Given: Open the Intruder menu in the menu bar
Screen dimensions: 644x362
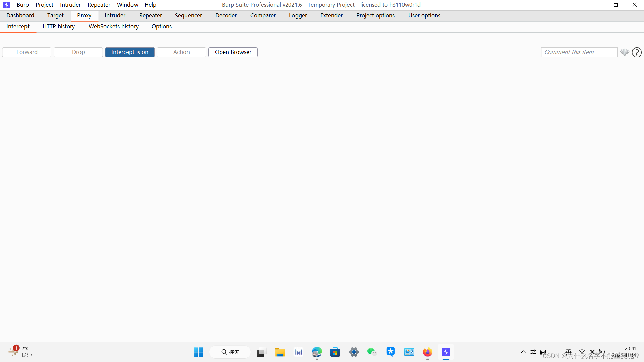Looking at the screenshot, I should pos(70,5).
